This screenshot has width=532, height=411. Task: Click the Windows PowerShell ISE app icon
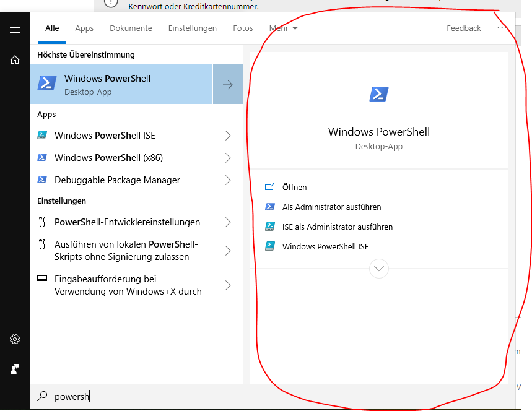click(42, 135)
